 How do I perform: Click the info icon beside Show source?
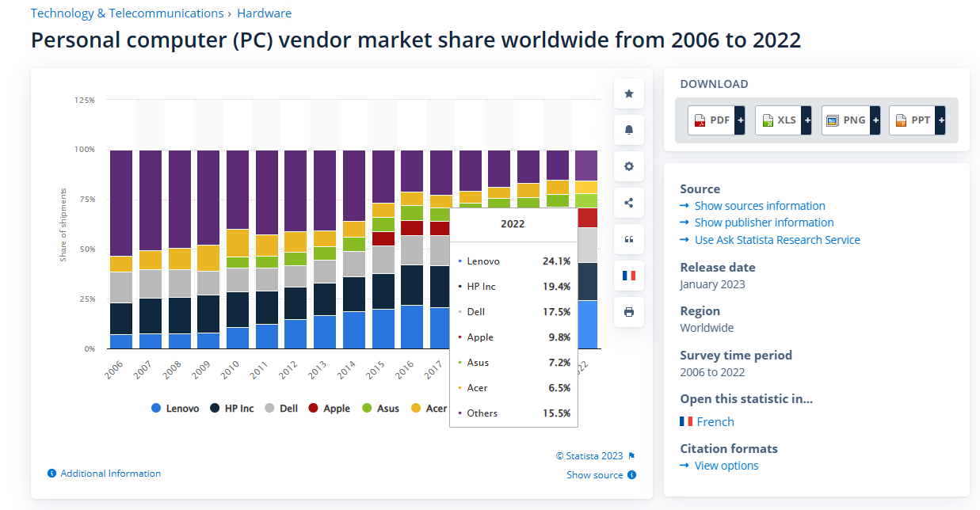(631, 475)
